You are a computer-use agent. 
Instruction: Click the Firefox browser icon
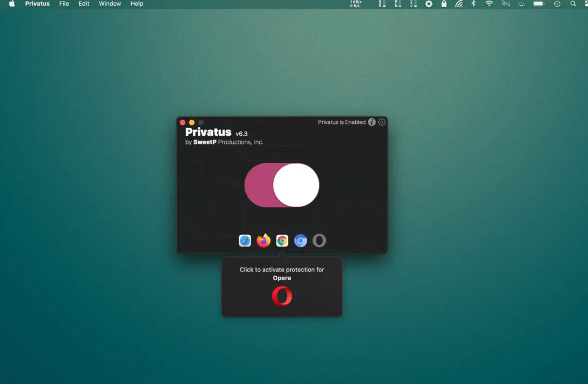(x=263, y=241)
